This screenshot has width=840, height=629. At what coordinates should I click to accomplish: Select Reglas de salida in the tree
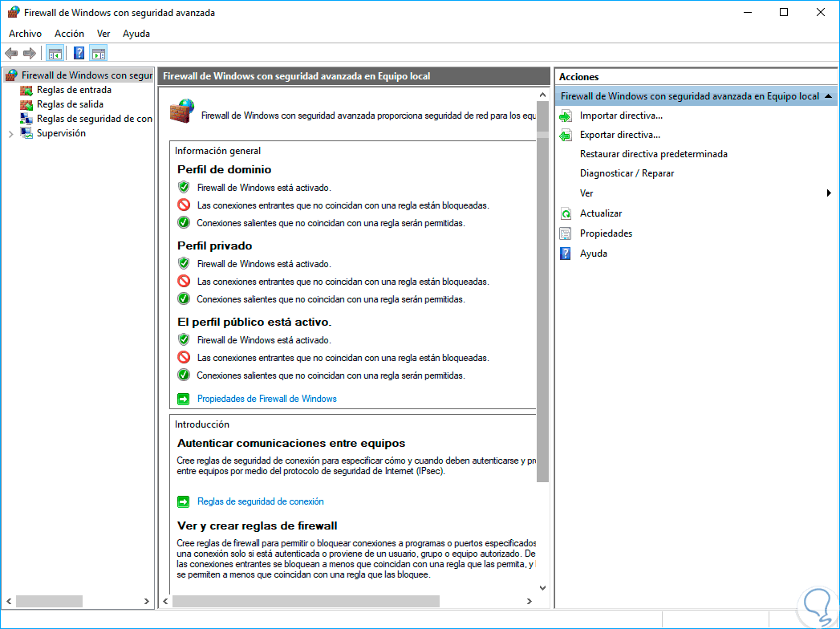coord(70,104)
